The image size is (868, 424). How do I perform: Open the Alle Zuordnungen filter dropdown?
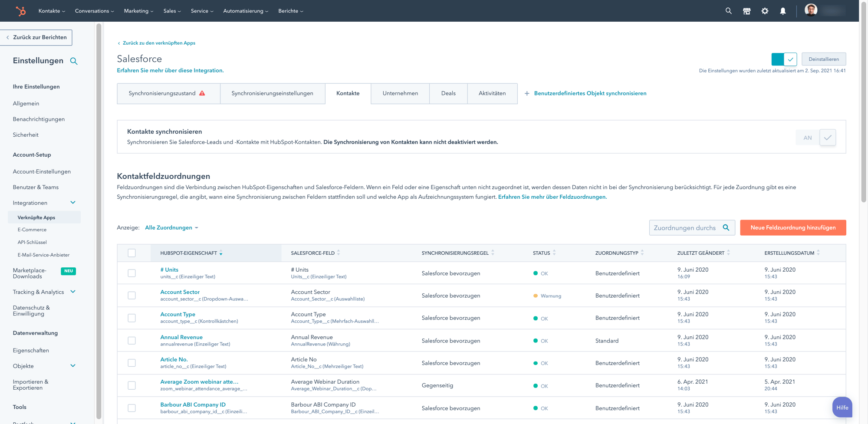pyautogui.click(x=171, y=227)
